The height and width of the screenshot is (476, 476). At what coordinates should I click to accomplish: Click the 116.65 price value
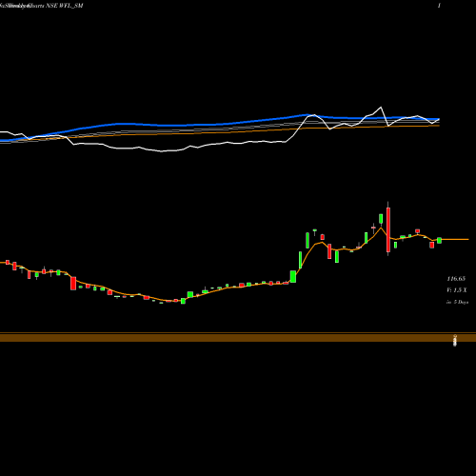456,279
